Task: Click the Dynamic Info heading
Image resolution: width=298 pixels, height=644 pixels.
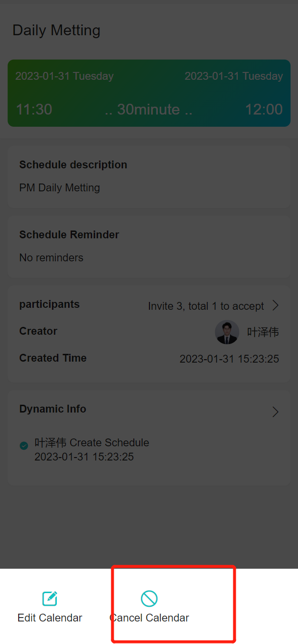Action: coord(53,409)
